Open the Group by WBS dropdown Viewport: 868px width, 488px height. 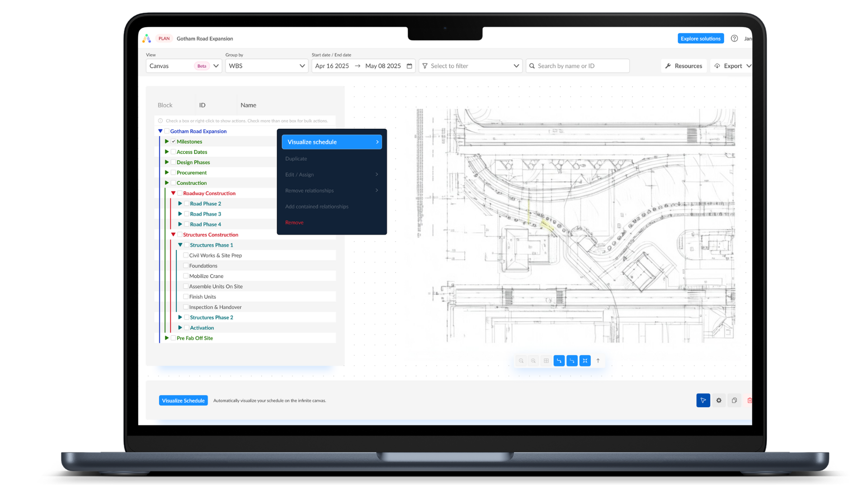[x=267, y=66]
